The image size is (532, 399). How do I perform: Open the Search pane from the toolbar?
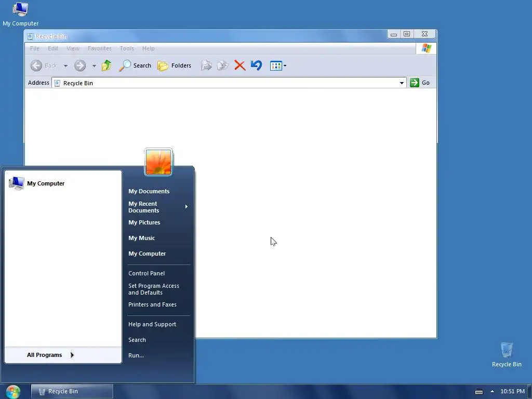coord(135,65)
